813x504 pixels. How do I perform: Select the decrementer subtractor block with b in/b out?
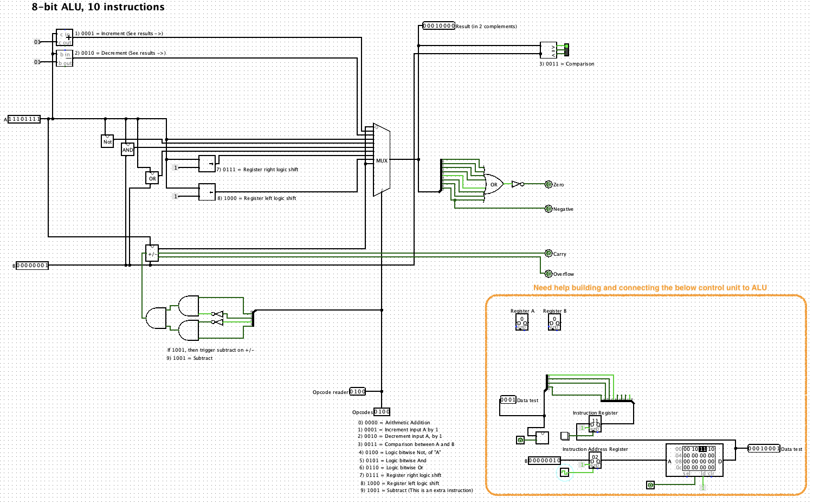[x=64, y=59]
